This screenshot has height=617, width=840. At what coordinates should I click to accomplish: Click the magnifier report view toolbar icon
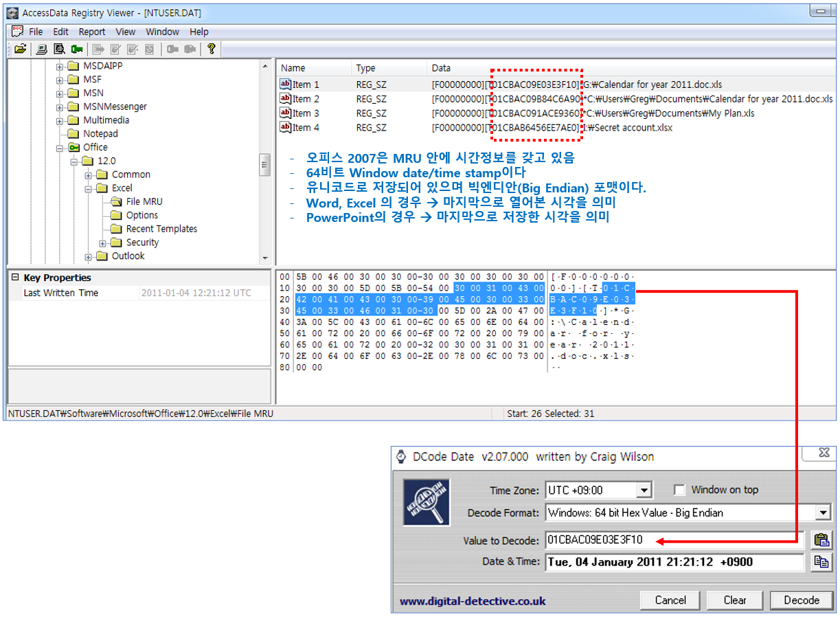[59, 49]
